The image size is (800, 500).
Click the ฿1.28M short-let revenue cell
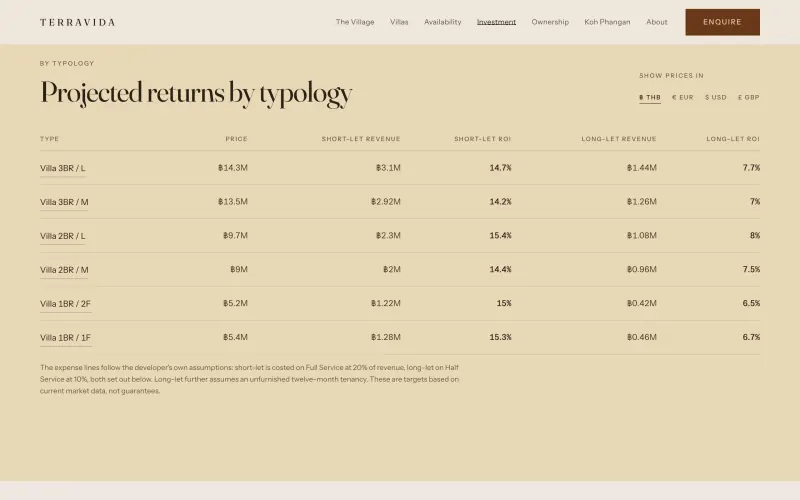tap(386, 337)
